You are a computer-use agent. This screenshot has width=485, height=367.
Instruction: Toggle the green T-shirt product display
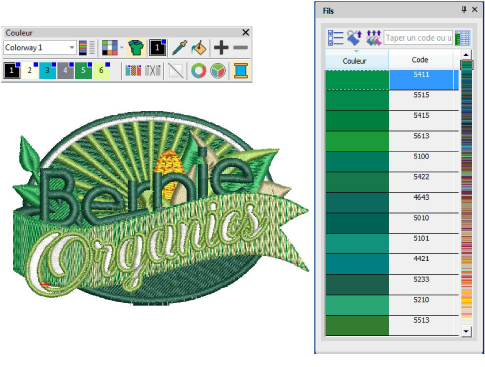click(136, 48)
